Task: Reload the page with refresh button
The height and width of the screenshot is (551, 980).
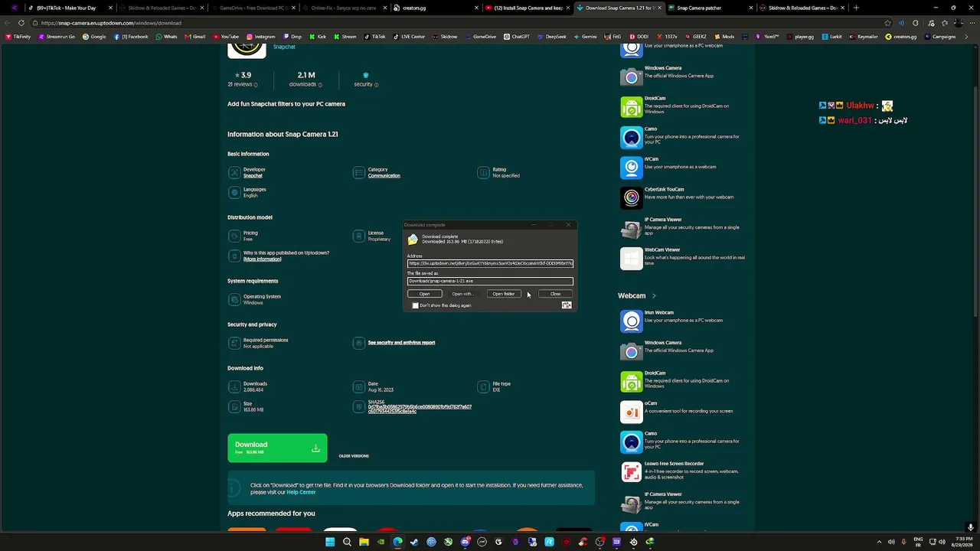Action: [x=21, y=23]
